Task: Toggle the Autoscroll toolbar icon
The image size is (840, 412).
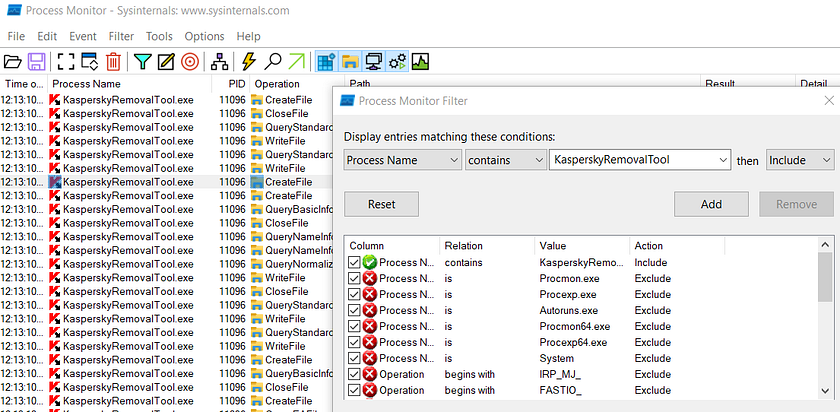Action: click(89, 62)
